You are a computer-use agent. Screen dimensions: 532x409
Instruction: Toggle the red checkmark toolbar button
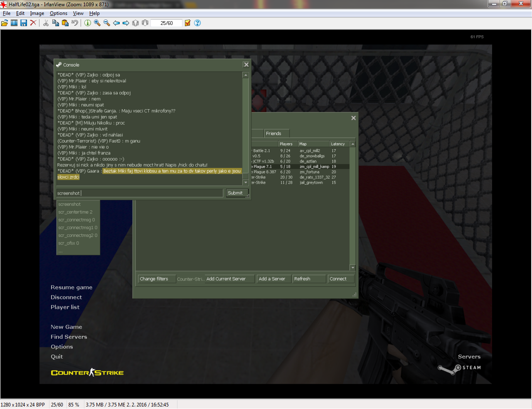click(187, 23)
